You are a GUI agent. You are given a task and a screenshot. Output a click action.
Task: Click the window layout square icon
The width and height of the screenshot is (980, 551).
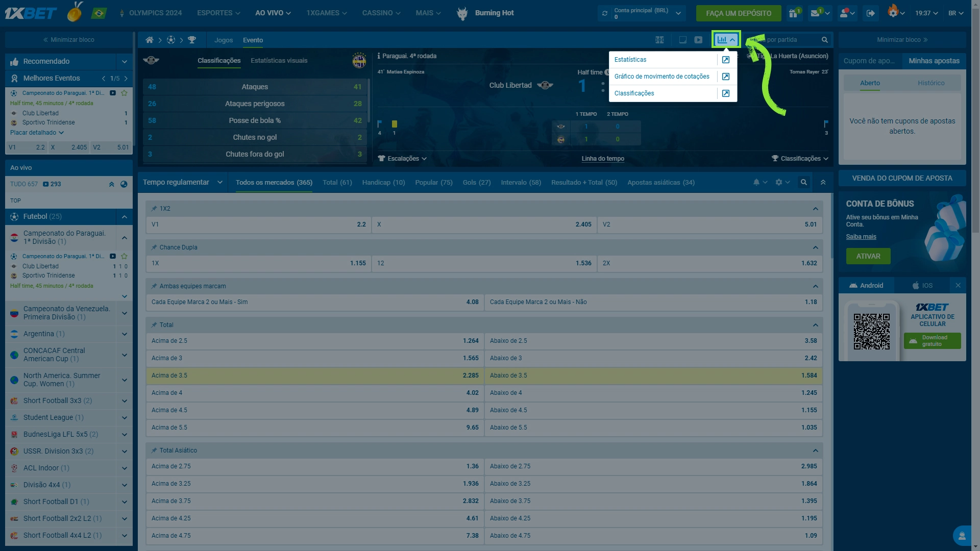[682, 40]
